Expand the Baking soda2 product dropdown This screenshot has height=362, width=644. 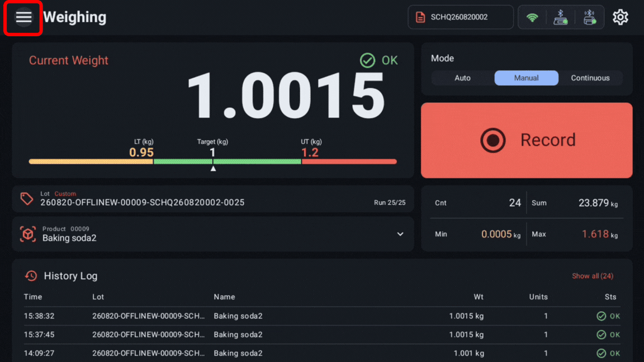coord(400,235)
